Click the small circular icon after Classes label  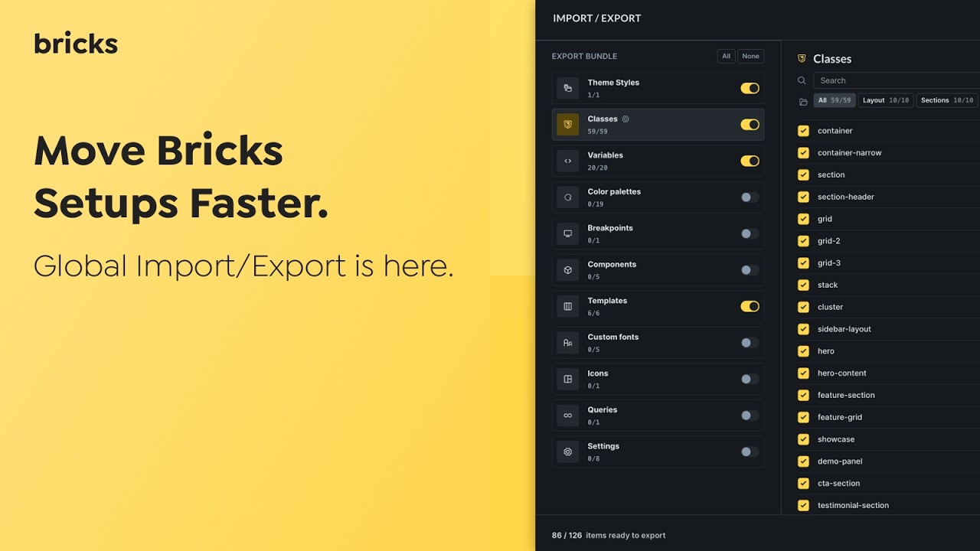click(x=626, y=119)
